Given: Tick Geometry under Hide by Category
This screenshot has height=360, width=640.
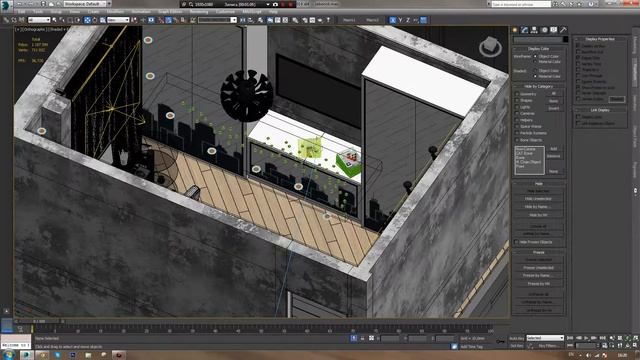Looking at the screenshot, I should tap(517, 94).
